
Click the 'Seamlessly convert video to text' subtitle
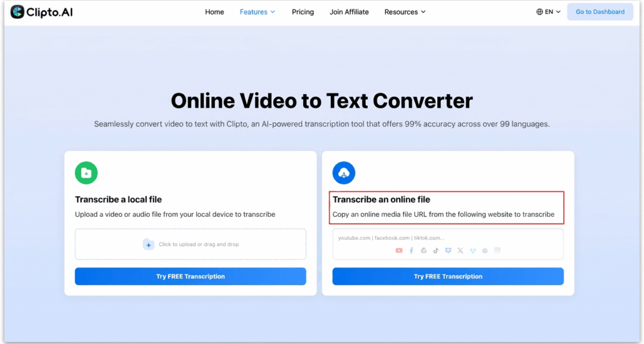pos(322,124)
